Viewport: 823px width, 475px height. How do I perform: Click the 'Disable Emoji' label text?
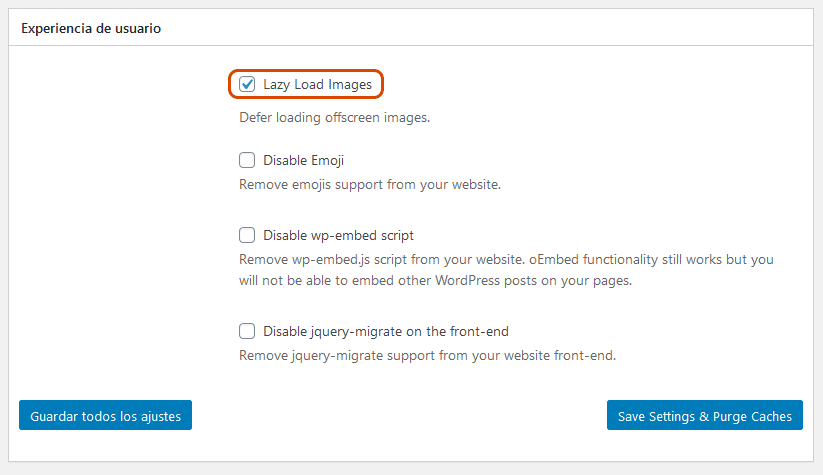tap(304, 160)
